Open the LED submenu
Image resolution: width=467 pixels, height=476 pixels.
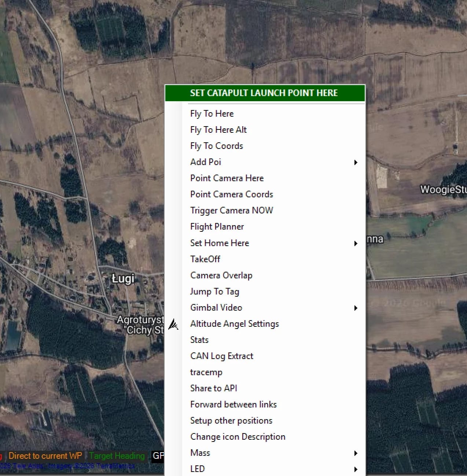tap(265, 469)
